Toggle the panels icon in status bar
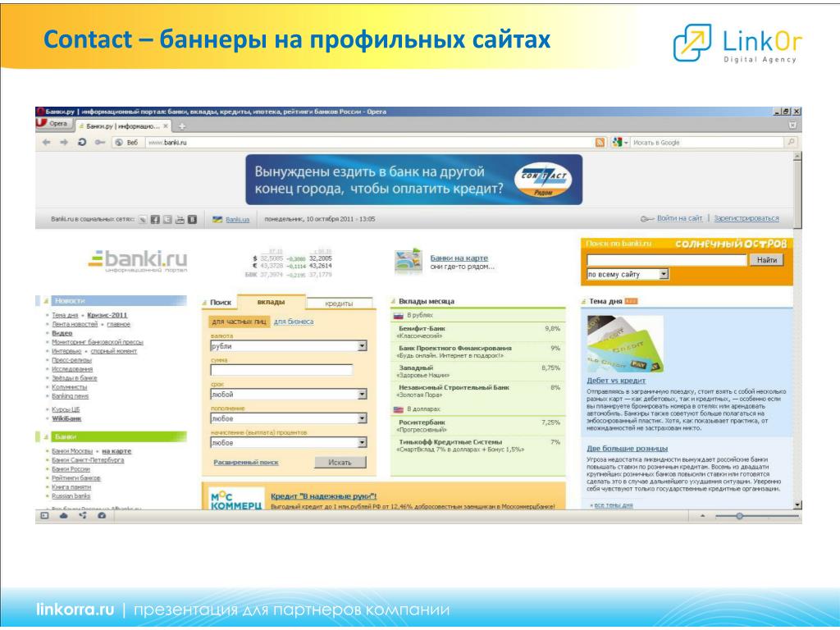840x630 pixels. (x=44, y=516)
